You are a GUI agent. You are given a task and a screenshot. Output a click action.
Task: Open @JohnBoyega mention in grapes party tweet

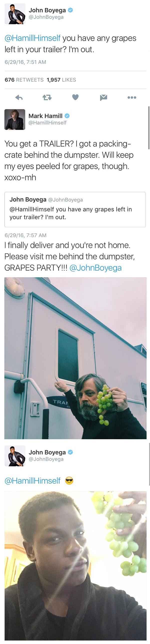pyautogui.click(x=95, y=268)
